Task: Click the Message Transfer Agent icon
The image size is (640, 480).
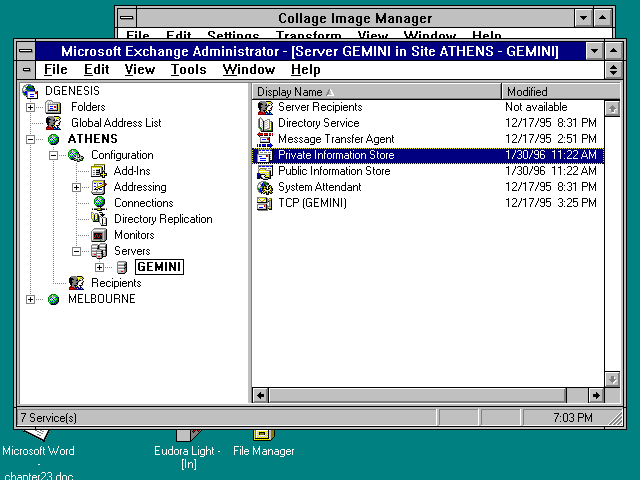Action: pos(265,139)
